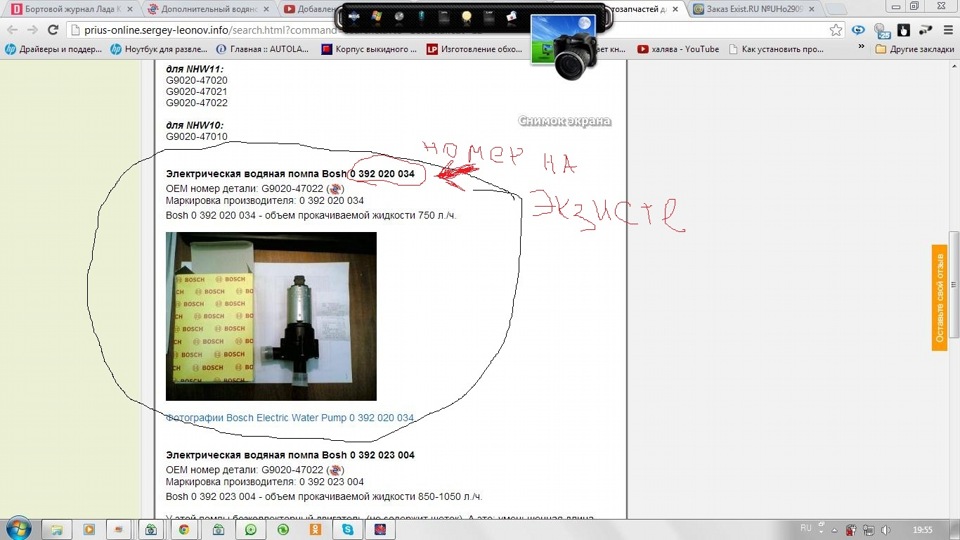The width and height of the screenshot is (960, 540).
Task: Open the lightbulb icon in the top dock
Action: click(467, 17)
